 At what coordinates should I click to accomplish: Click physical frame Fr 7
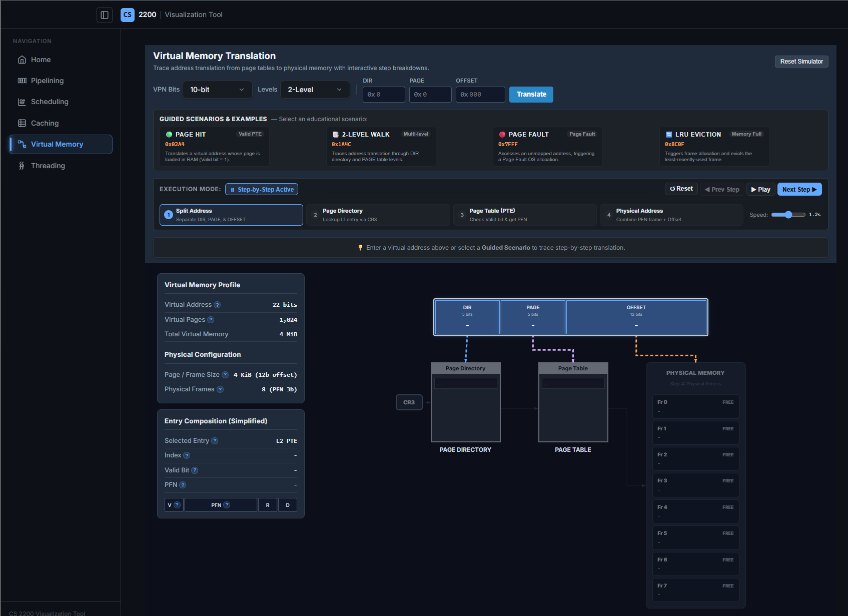point(695,590)
